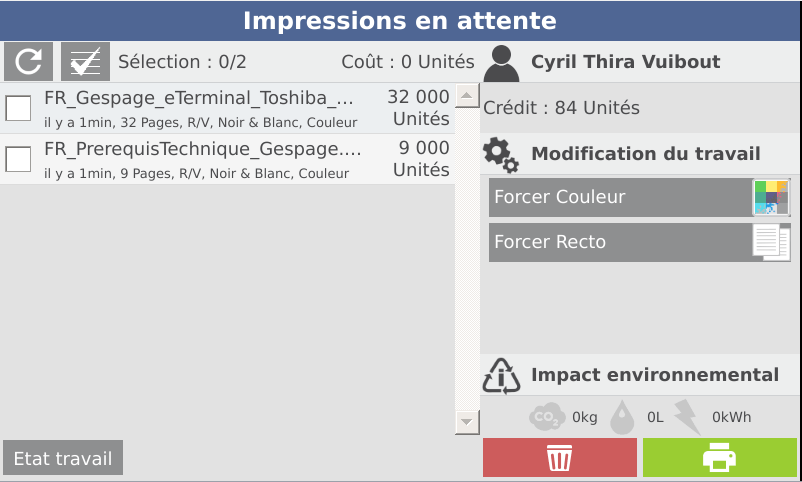The width and height of the screenshot is (802, 482).
Task: Click the water drop consumption icon
Action: coord(622,418)
